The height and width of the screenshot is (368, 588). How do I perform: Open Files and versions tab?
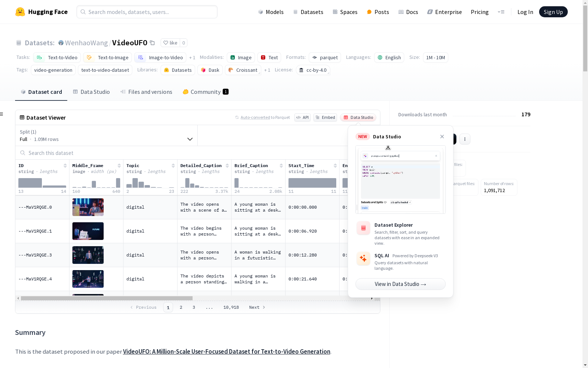tap(146, 92)
